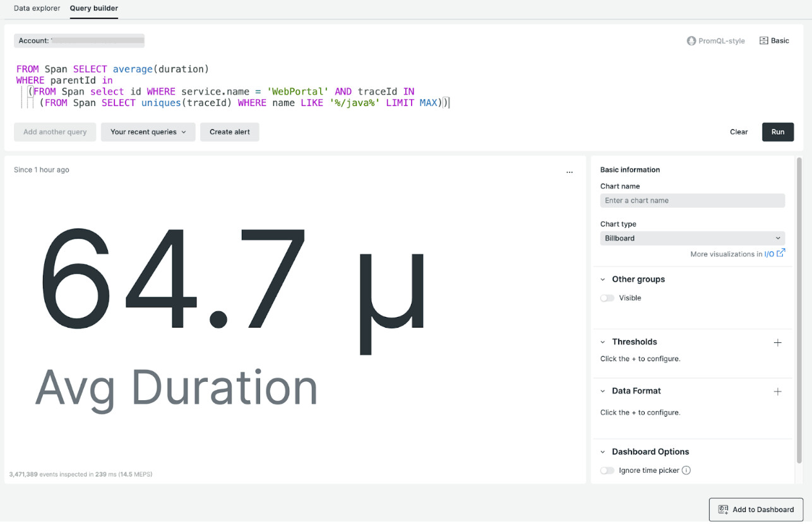Click the plus to configure Data Format
The height and width of the screenshot is (524, 812).
click(778, 391)
